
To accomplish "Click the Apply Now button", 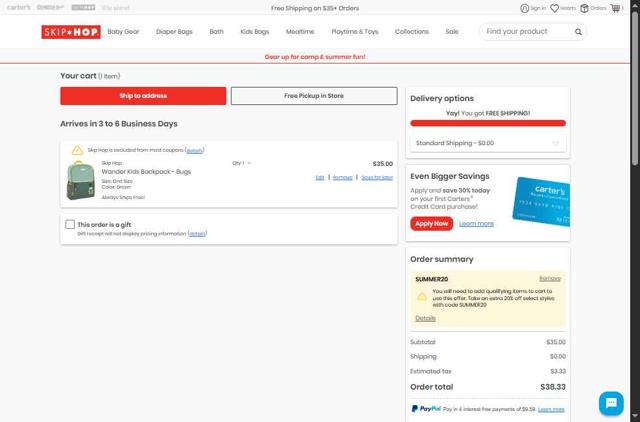I will click(431, 224).
